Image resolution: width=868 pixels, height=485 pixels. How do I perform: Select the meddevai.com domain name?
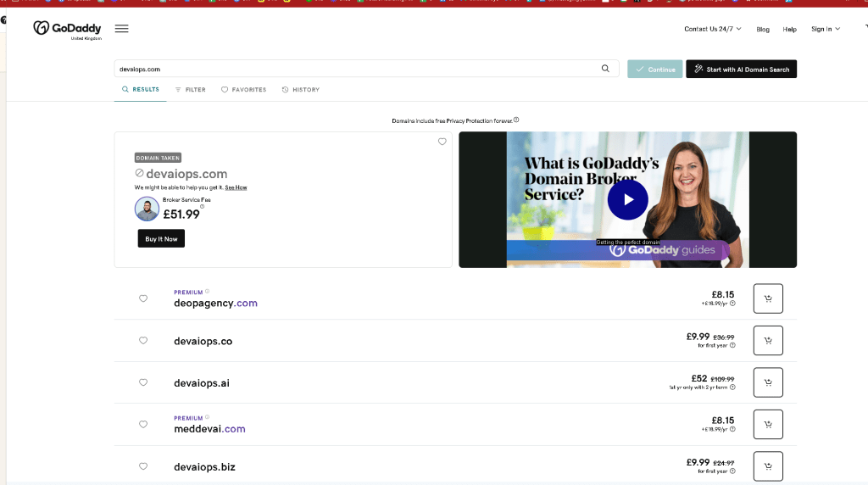pyautogui.click(x=210, y=428)
